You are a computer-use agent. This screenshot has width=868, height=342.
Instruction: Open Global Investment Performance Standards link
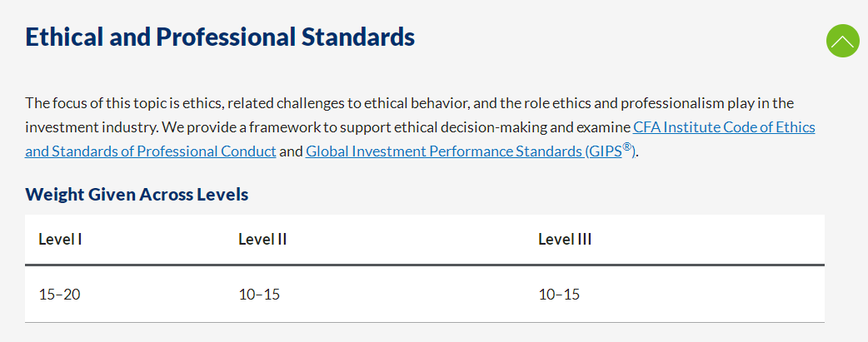coord(471,151)
